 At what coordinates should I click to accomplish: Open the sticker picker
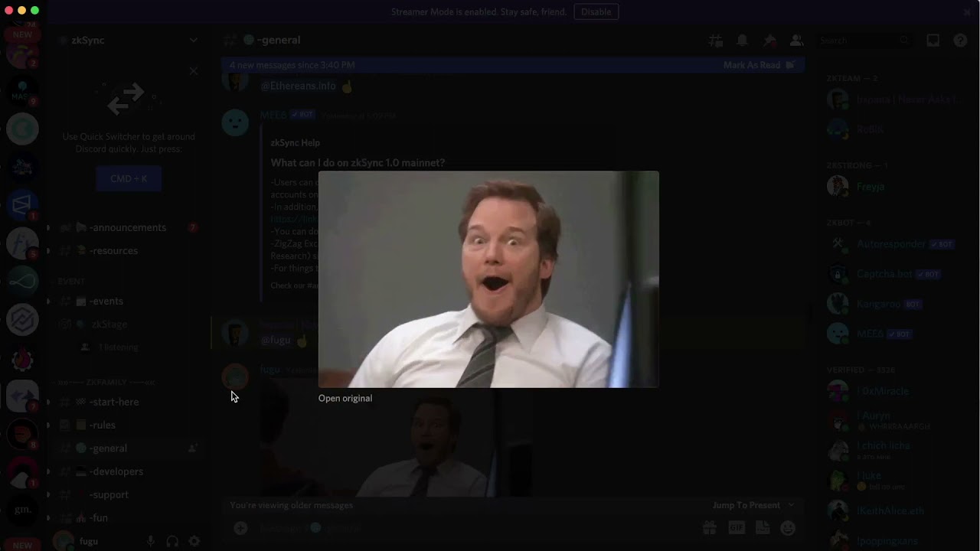(x=763, y=528)
